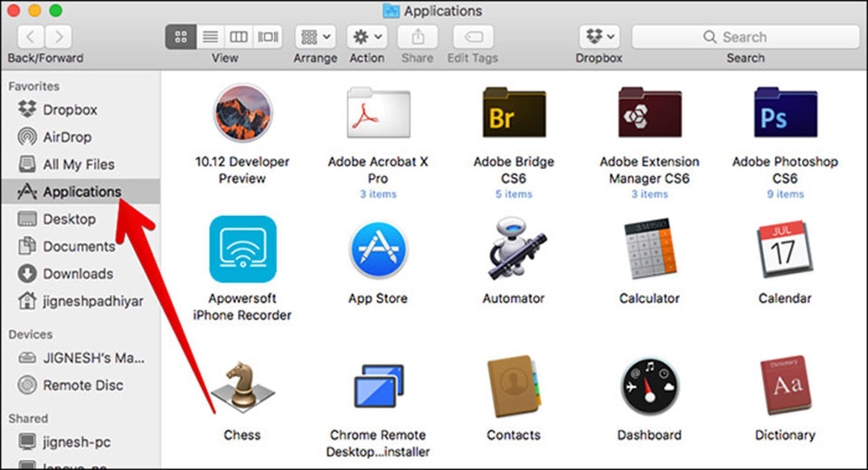Click the Automator label text
Image resolution: width=868 pixels, height=470 pixels.
[x=514, y=298]
